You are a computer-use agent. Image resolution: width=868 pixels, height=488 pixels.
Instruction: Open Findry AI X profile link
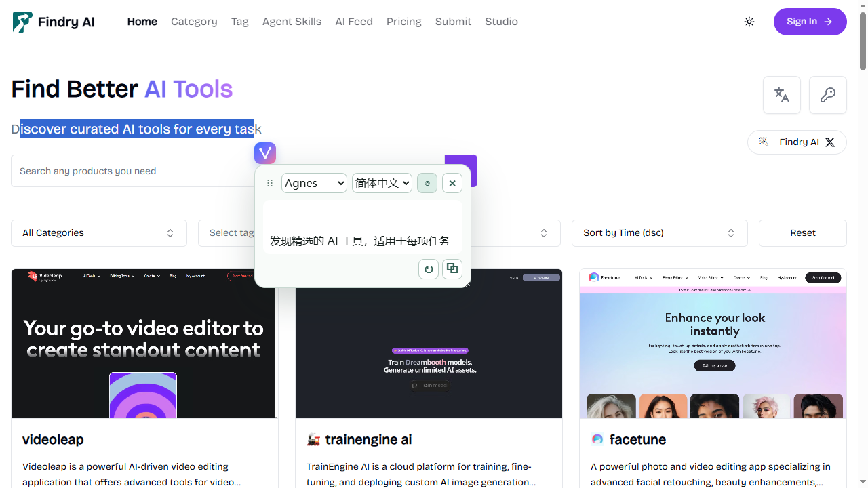[797, 142]
